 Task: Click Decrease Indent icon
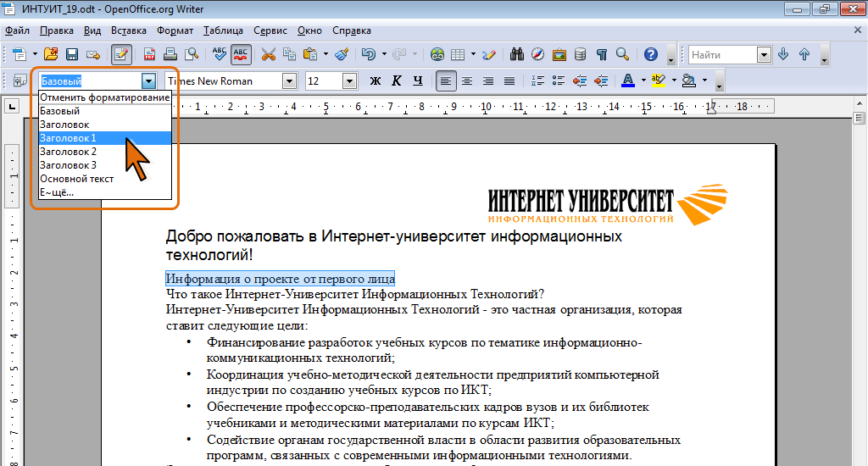pos(580,80)
